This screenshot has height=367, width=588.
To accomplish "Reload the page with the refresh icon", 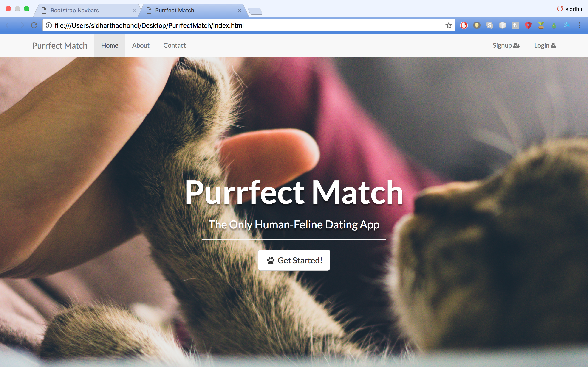I will pos(34,25).
